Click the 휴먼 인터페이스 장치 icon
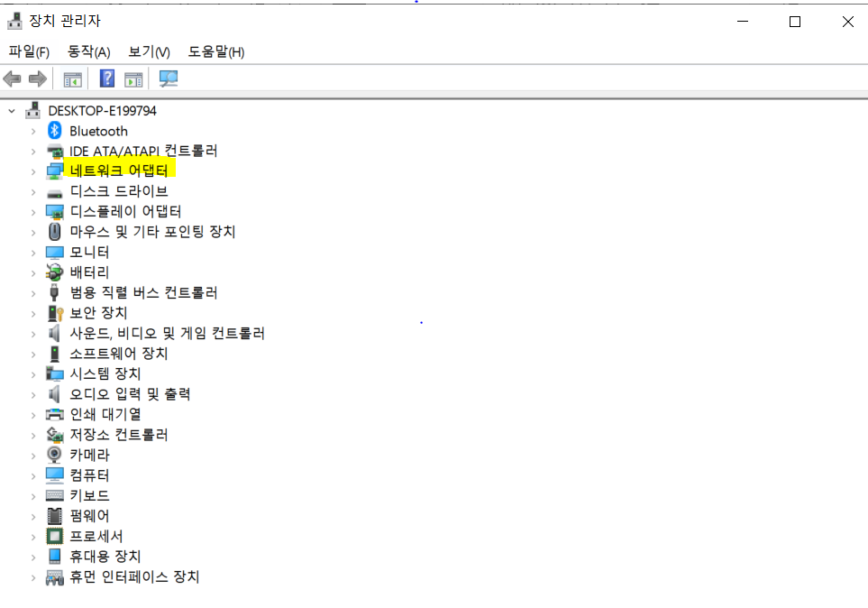 (54, 577)
